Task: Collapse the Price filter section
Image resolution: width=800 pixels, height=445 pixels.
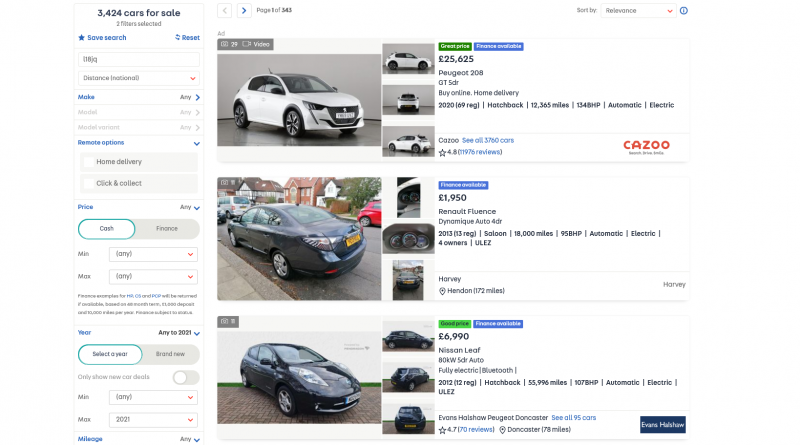Action: click(x=196, y=208)
